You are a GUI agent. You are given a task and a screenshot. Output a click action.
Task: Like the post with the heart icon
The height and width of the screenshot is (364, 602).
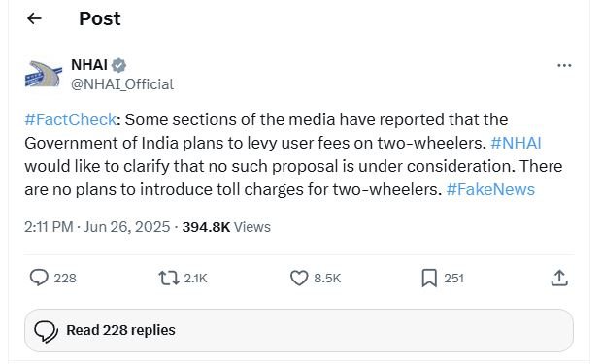click(299, 278)
